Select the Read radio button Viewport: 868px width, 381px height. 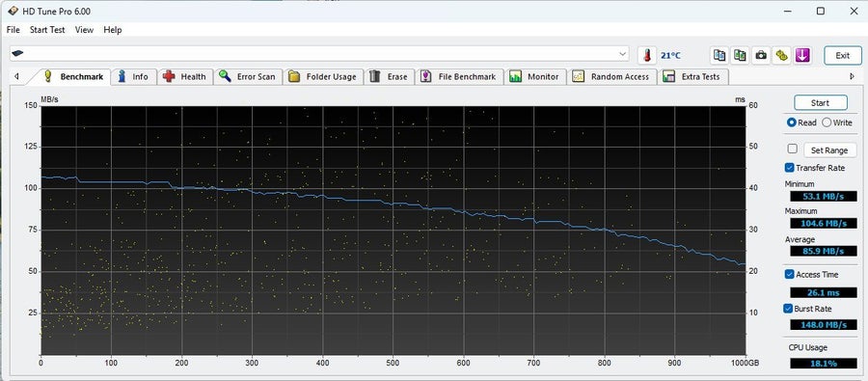[792, 122]
